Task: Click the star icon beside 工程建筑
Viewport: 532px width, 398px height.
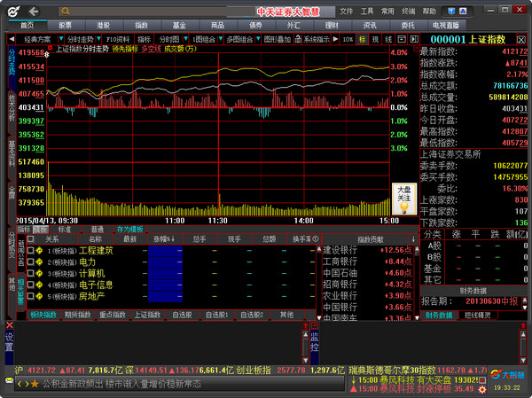Action: click(x=37, y=251)
